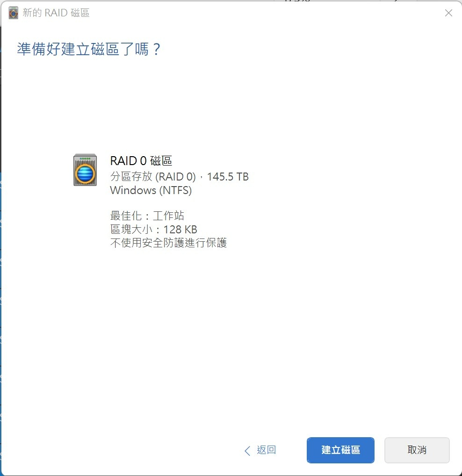Click the heading 準備好建立磁區了嗎？
This screenshot has height=476, width=462.
89,49
